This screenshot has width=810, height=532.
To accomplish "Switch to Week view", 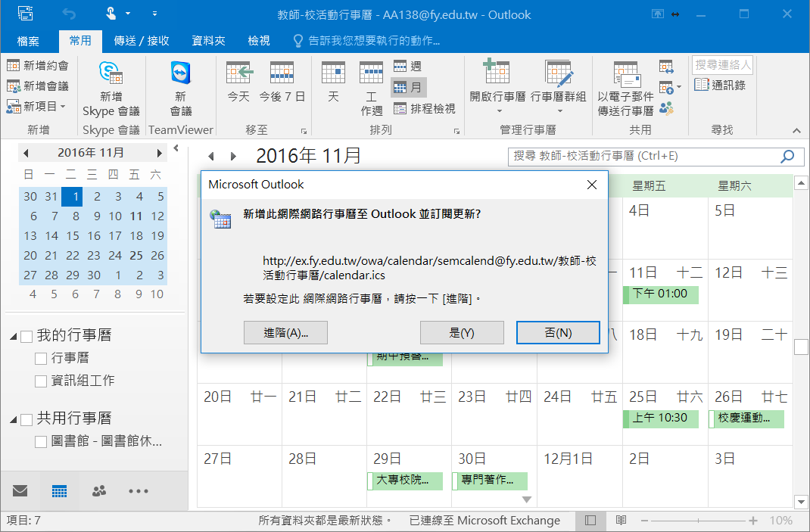I will tap(407, 66).
